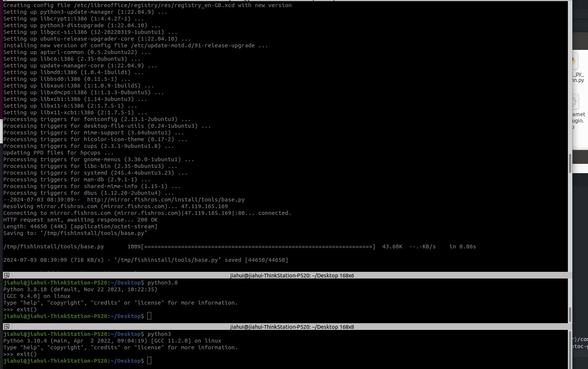Click 'HTTP request sent, awaiting response... 200 OK'
The width and height of the screenshot is (588, 369).
[x=80, y=220]
